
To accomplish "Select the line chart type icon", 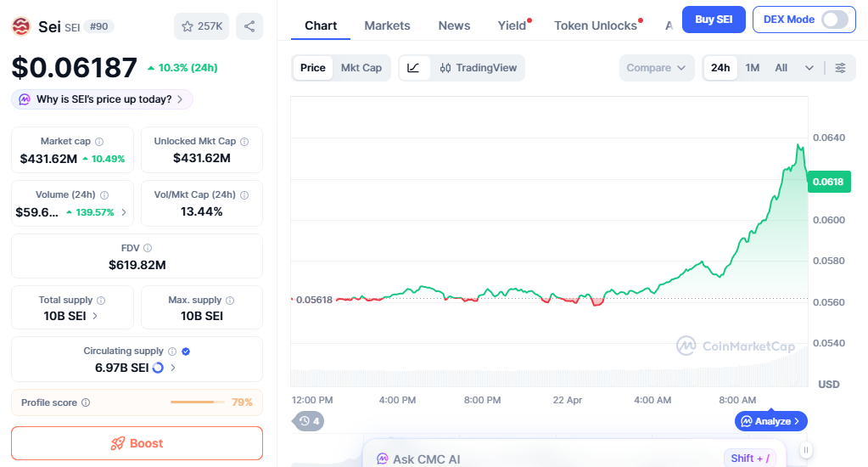I will (413, 68).
